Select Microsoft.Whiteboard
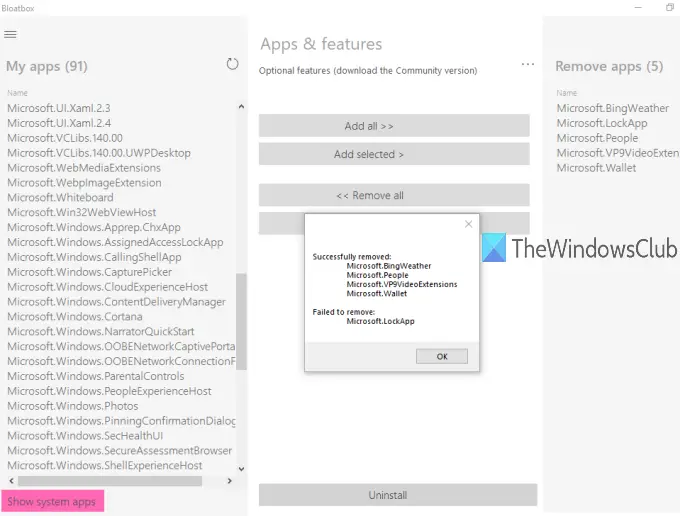 click(x=60, y=197)
